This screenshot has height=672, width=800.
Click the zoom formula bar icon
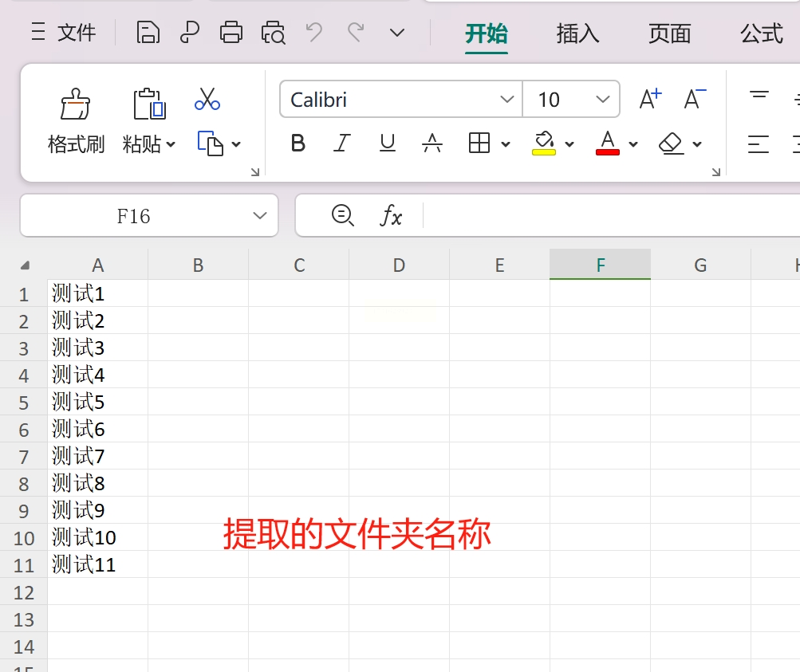pyautogui.click(x=342, y=215)
